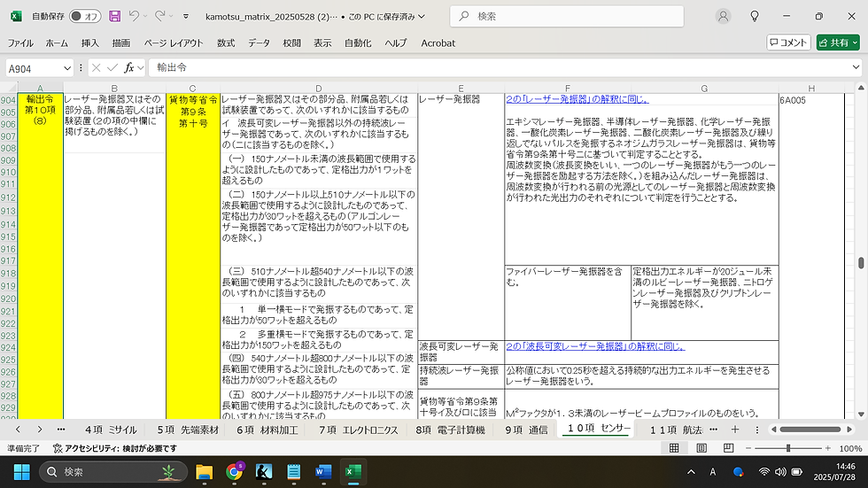Viewport: 868px width, 488px height.
Task: Open the 数式 ribbon tab
Action: click(225, 43)
